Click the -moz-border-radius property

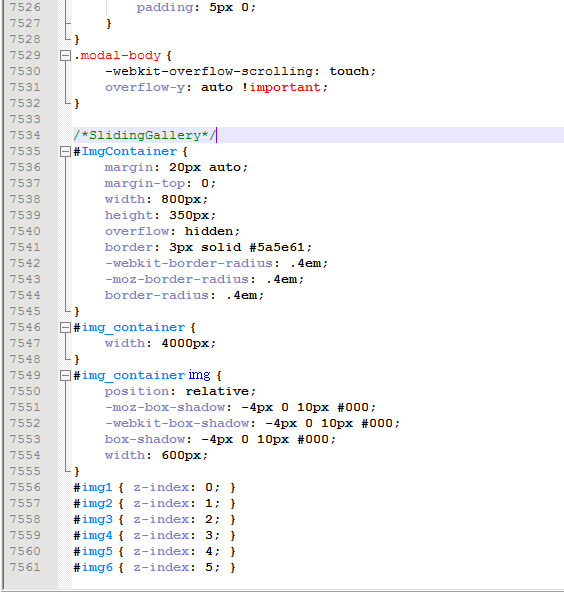click(x=177, y=279)
